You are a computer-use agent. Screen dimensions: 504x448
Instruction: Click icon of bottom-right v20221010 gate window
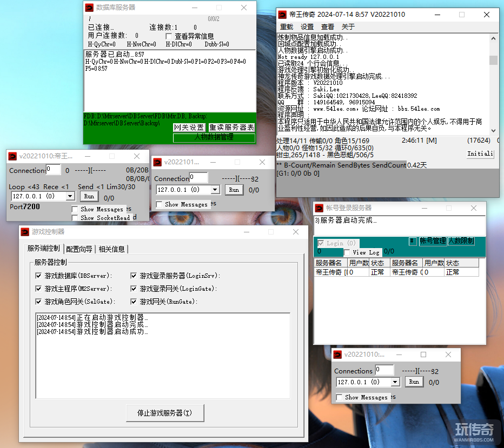[337, 355]
